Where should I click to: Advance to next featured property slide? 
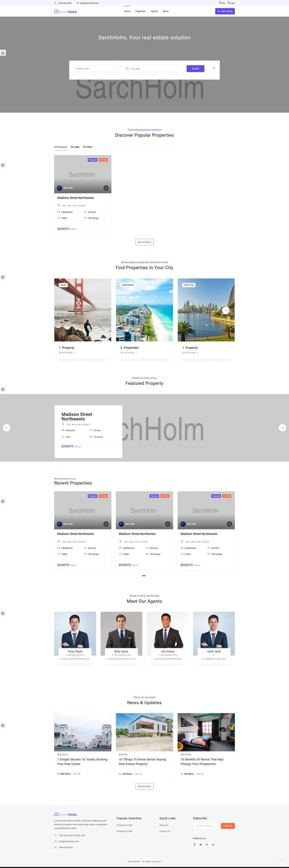pos(282,428)
